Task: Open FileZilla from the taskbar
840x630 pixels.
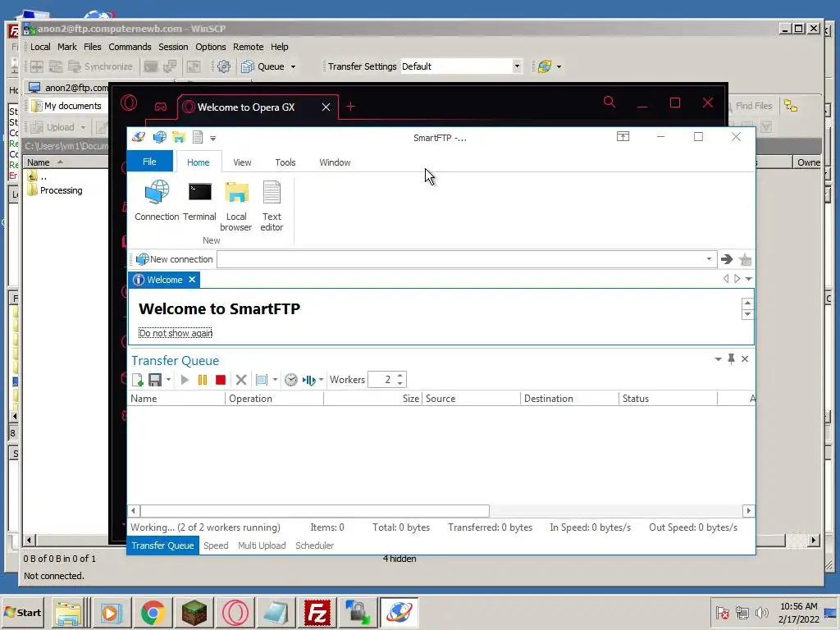Action: point(317,612)
